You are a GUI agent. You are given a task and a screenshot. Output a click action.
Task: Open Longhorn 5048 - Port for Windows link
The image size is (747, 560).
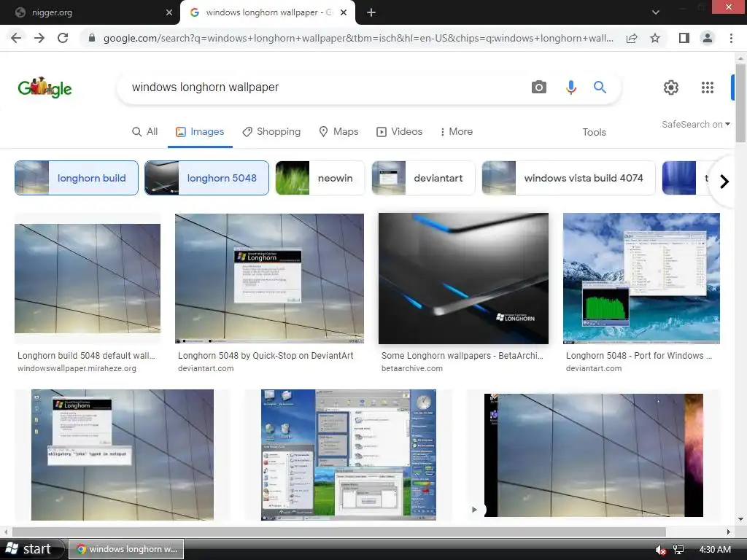pyautogui.click(x=639, y=356)
